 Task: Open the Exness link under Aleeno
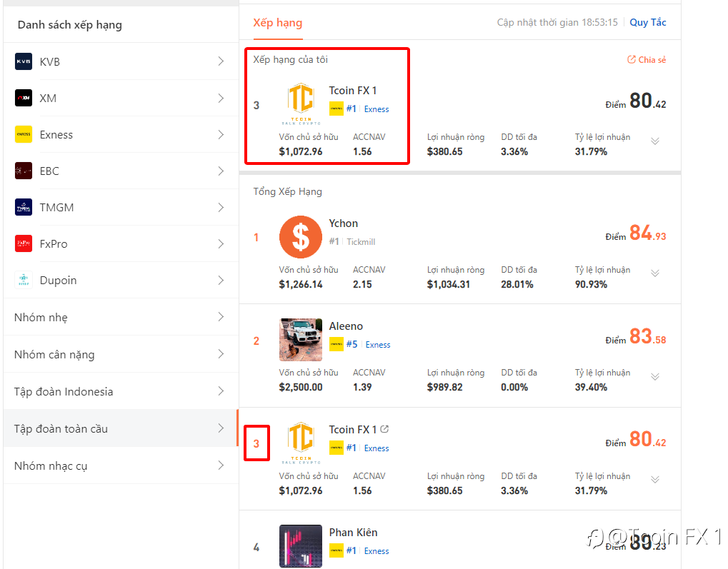pos(378,345)
